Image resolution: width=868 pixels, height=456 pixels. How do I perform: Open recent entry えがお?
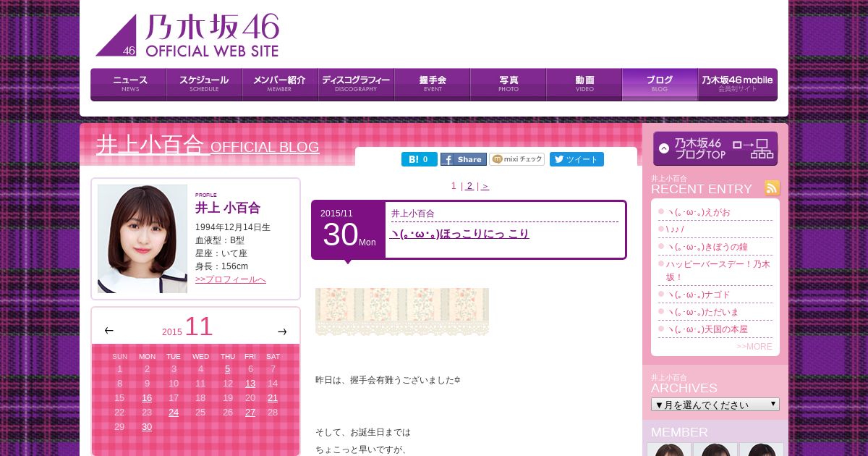point(699,212)
